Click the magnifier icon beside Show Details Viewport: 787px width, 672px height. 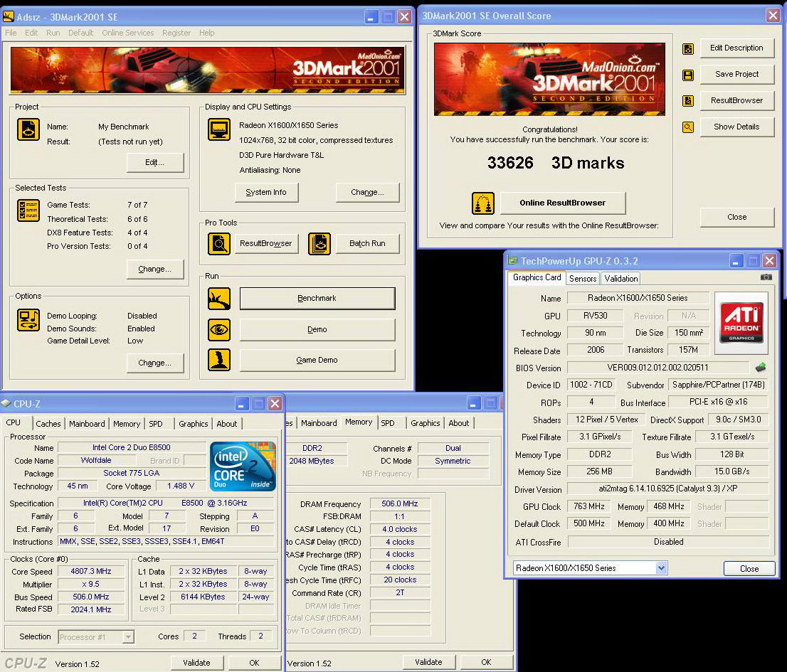coord(688,127)
